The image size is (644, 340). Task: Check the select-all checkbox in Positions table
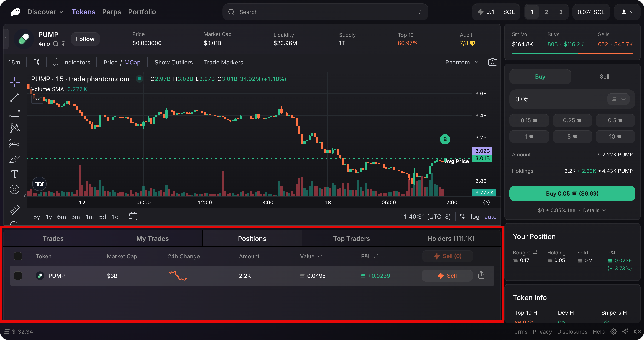pyautogui.click(x=18, y=256)
